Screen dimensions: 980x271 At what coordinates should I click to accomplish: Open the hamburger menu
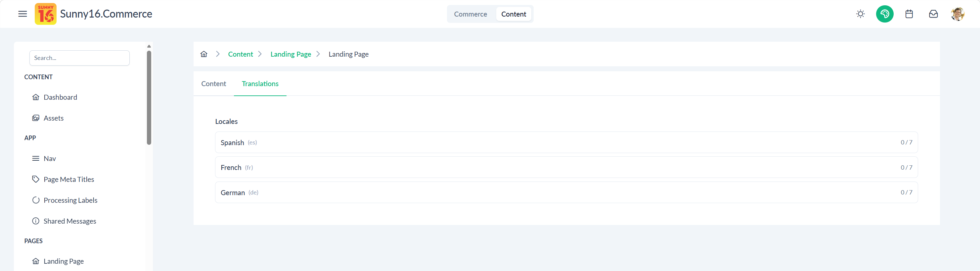(22, 14)
